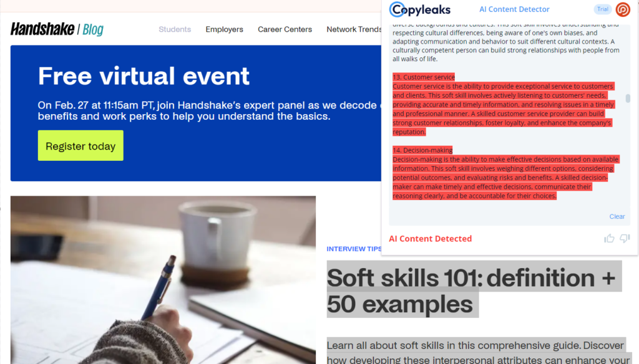Click the Handshake Blog logo
The height and width of the screenshot is (364, 639).
tap(57, 29)
